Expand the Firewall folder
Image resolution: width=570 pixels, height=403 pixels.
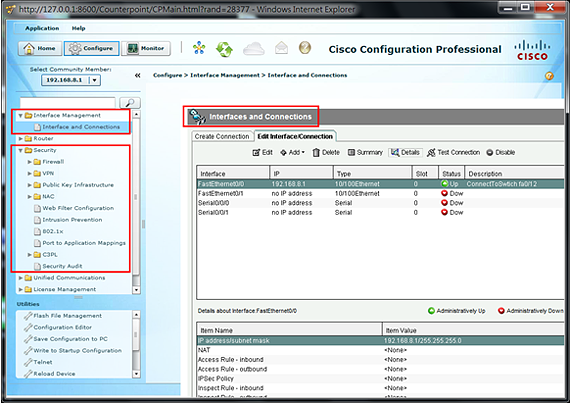coord(29,162)
